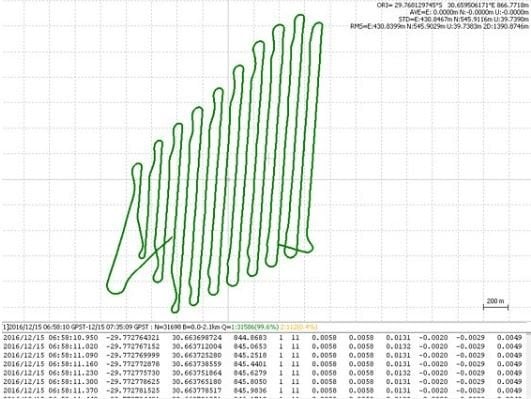The height and width of the screenshot is (399, 531).
Task: Select the row at 06:58:11.370
Action: tap(264, 391)
